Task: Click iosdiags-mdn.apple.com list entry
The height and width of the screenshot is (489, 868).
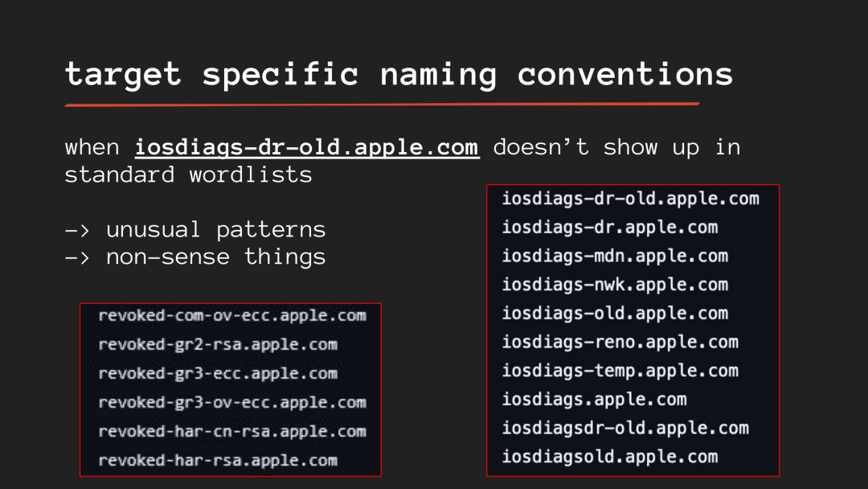Action: (x=615, y=257)
